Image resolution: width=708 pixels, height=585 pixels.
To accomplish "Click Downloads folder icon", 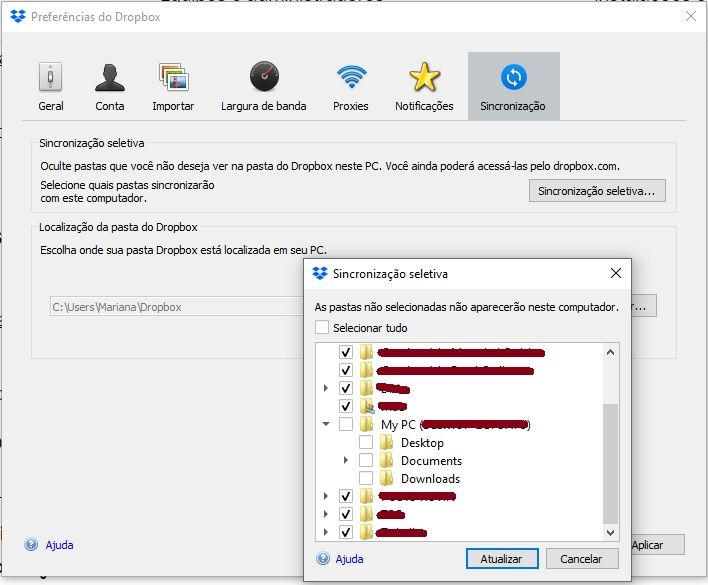I will 387,478.
